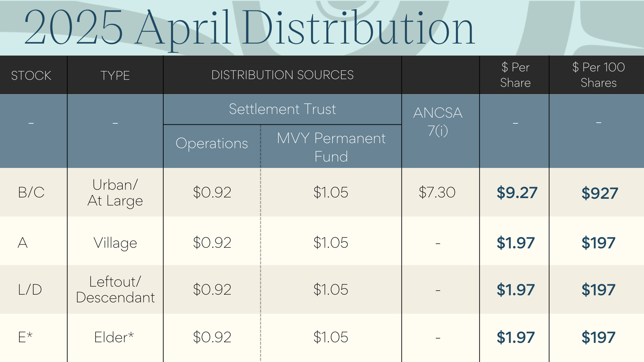The image size is (644, 362).
Task: Click the 2025 April Distribution title
Action: (249, 28)
